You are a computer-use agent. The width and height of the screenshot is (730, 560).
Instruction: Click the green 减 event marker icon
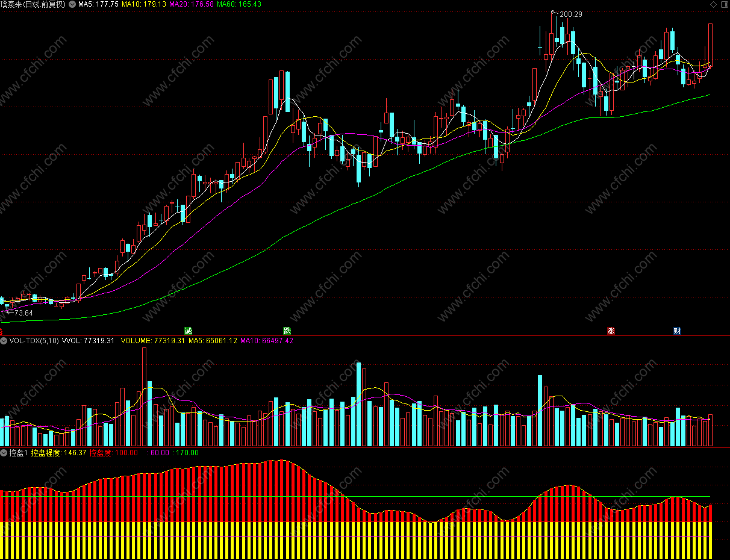[x=189, y=331]
